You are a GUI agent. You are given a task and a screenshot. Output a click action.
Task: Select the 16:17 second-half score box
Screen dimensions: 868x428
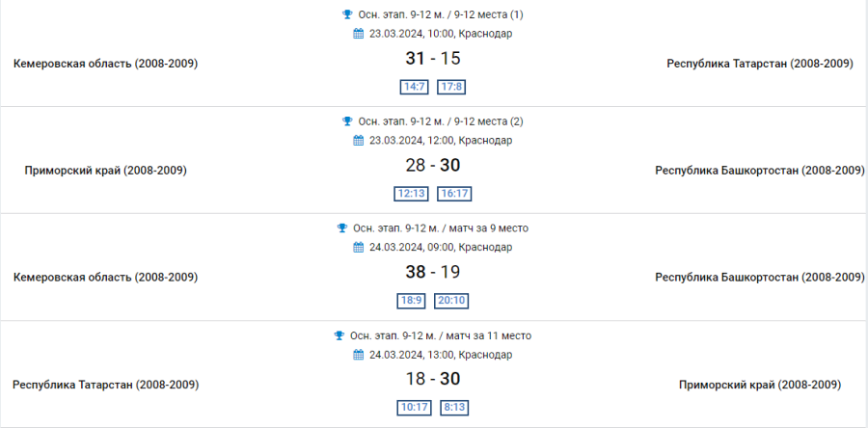(x=453, y=194)
